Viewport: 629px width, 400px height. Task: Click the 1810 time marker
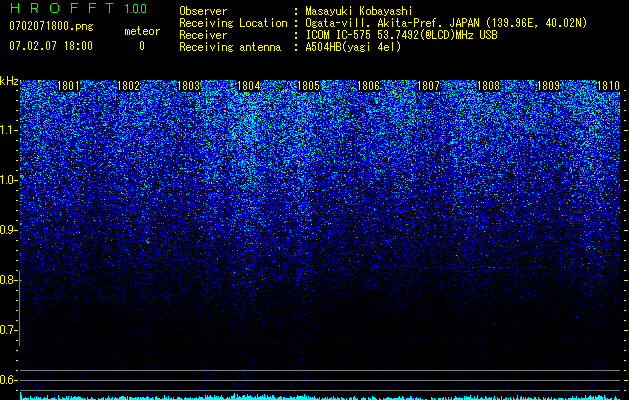[x=608, y=86]
